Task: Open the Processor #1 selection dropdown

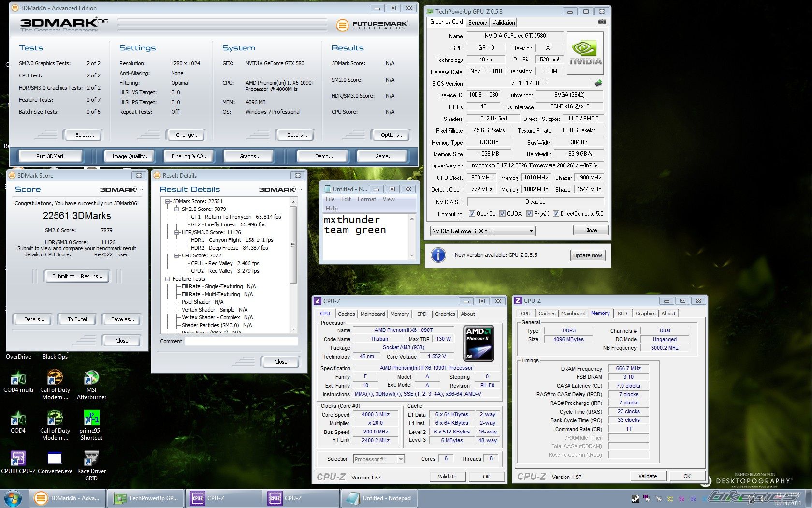Action: pos(379,459)
